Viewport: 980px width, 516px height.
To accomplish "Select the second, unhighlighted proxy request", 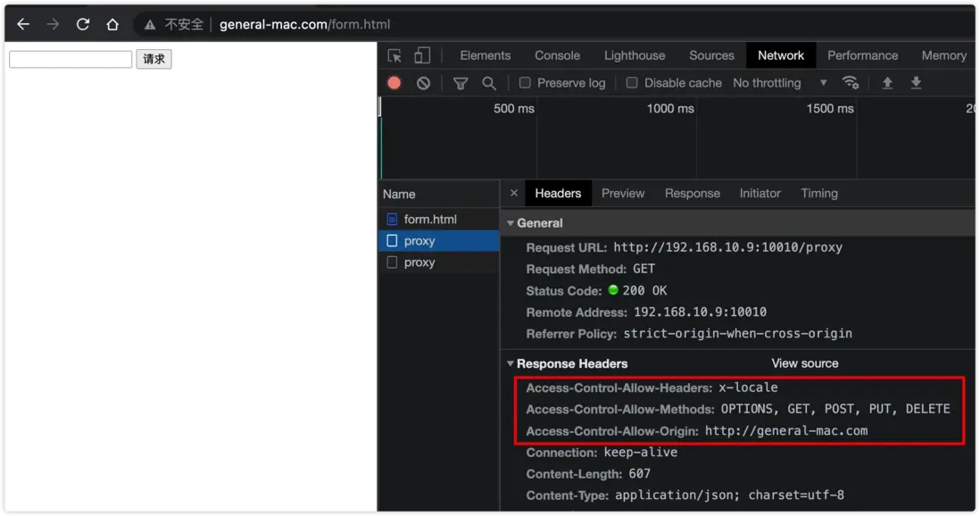I will pos(439,262).
